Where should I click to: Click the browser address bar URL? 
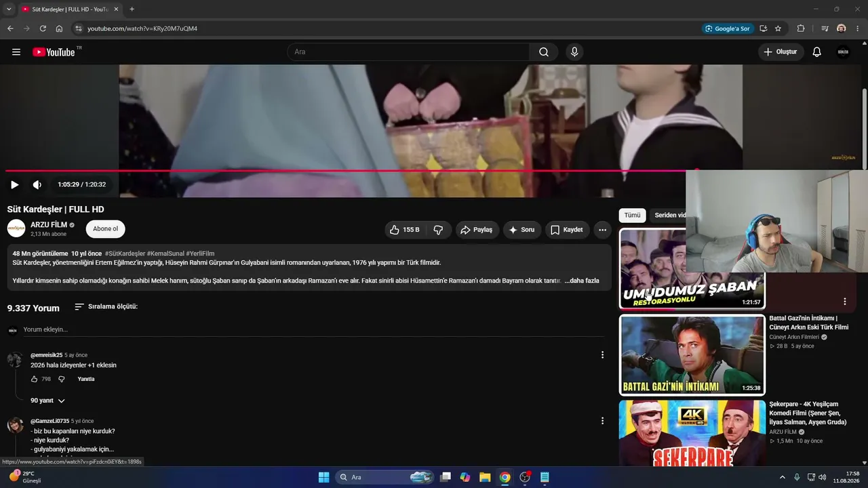142,28
